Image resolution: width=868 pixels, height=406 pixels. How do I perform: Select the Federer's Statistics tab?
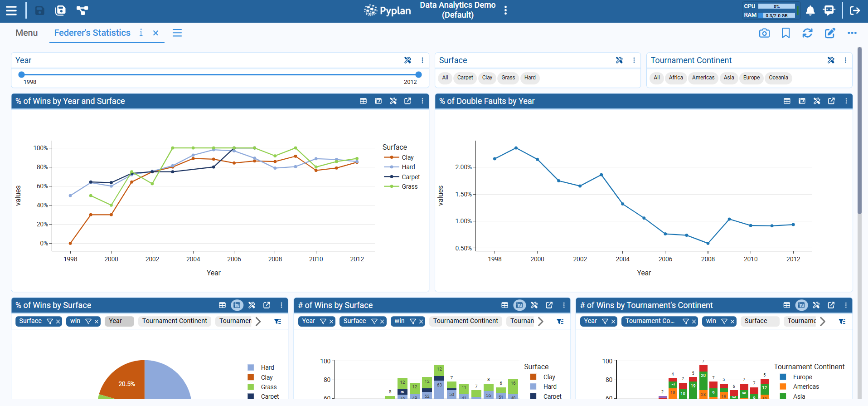[92, 33]
